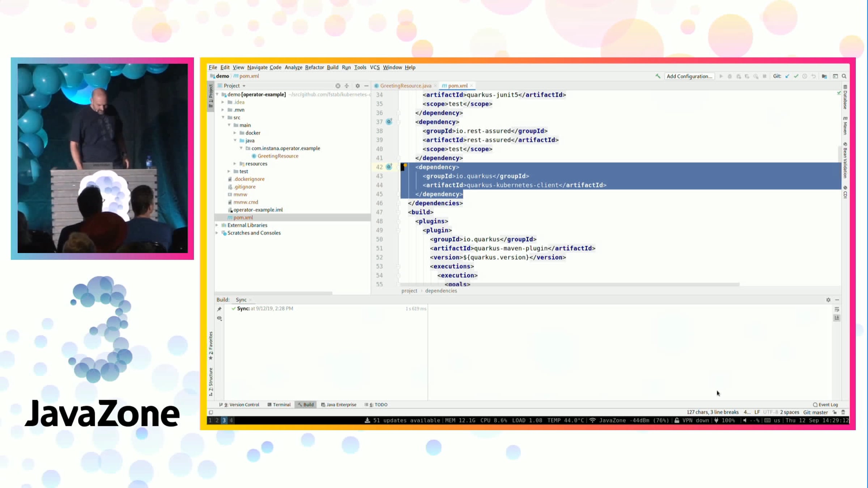Click the 2 spaces indent setting
Screen dimensions: 868x488
(x=790, y=412)
